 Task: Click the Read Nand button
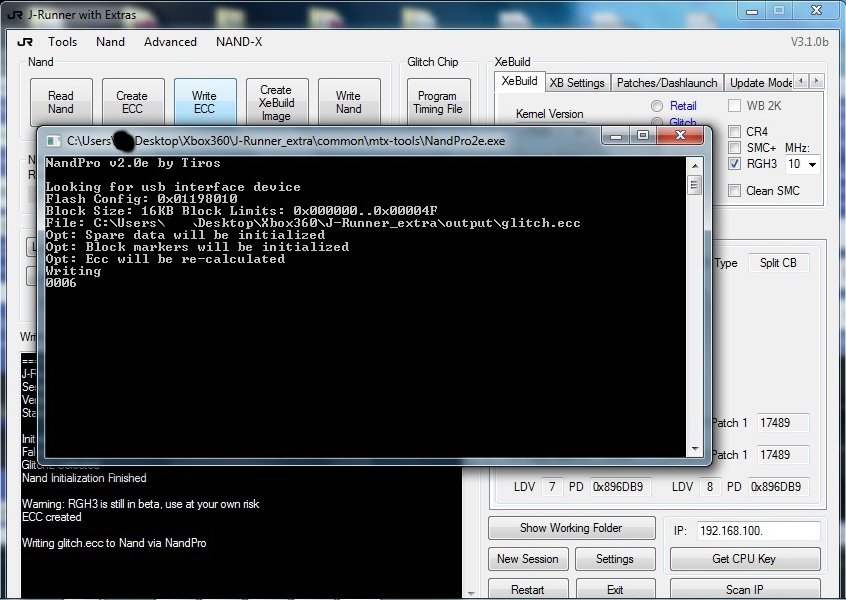(61, 102)
